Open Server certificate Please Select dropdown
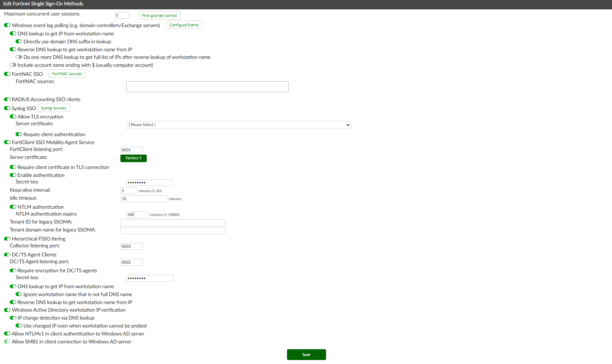The image size is (612, 364). point(239,125)
